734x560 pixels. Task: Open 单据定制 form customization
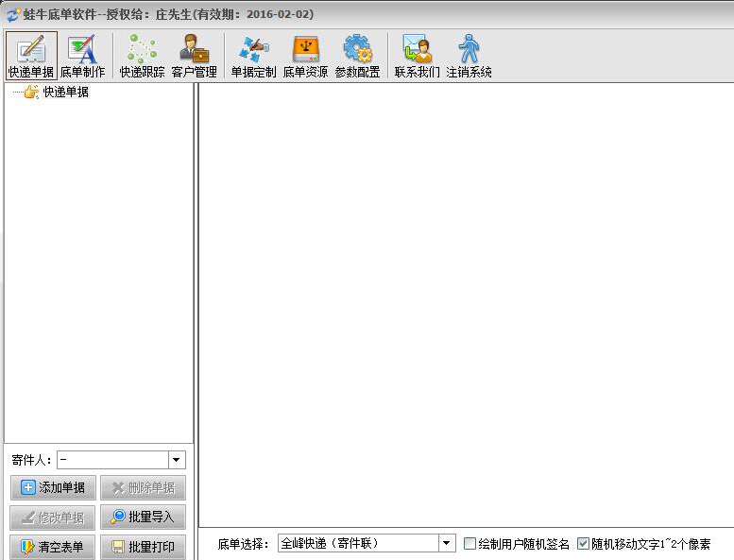(x=253, y=56)
